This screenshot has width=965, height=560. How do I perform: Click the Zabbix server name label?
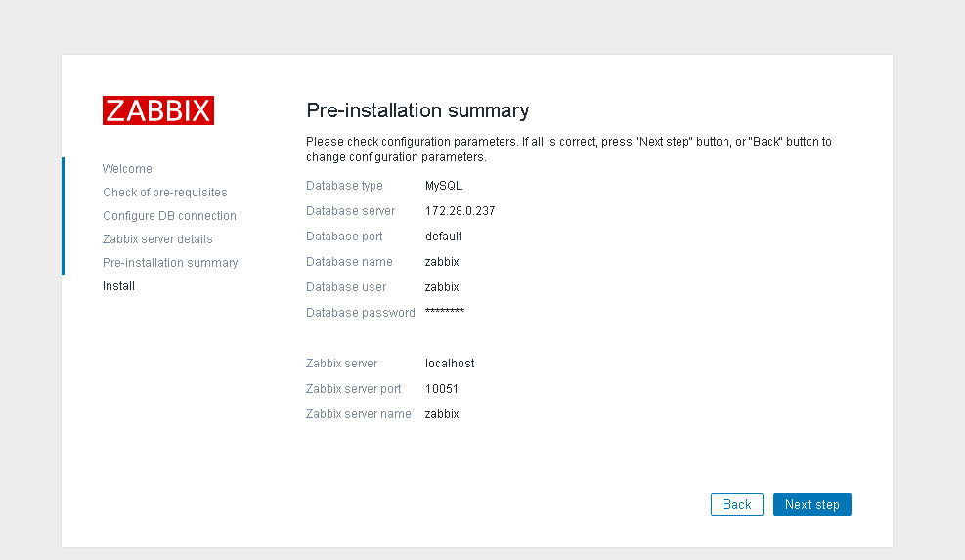coord(358,414)
